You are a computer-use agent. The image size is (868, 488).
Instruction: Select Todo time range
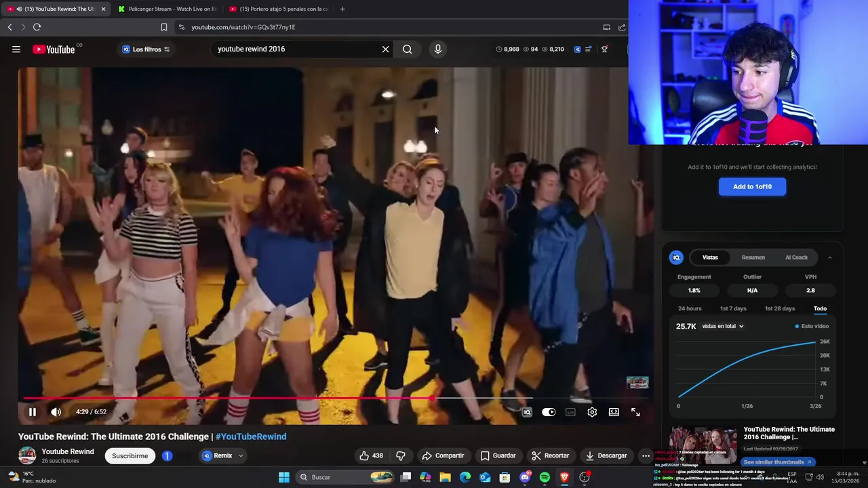coord(820,308)
